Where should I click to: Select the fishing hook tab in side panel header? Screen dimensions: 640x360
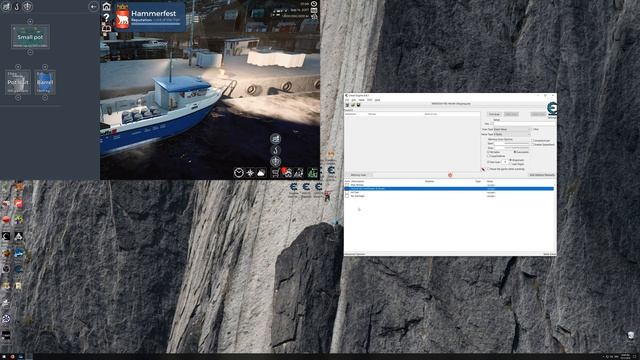17,6
